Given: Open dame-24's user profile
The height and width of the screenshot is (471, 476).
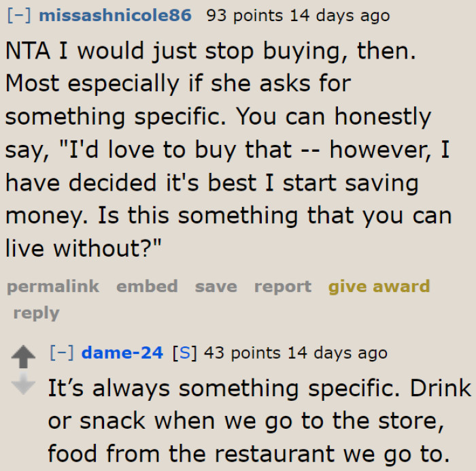Looking at the screenshot, I should coord(122,353).
